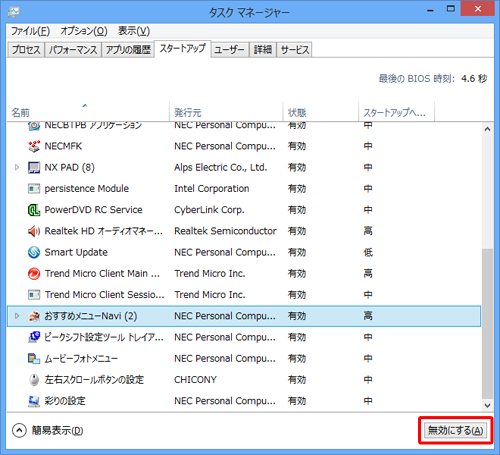Click the Realtek HD audio speaker icon
The image size is (500, 455).
pyautogui.click(x=34, y=231)
